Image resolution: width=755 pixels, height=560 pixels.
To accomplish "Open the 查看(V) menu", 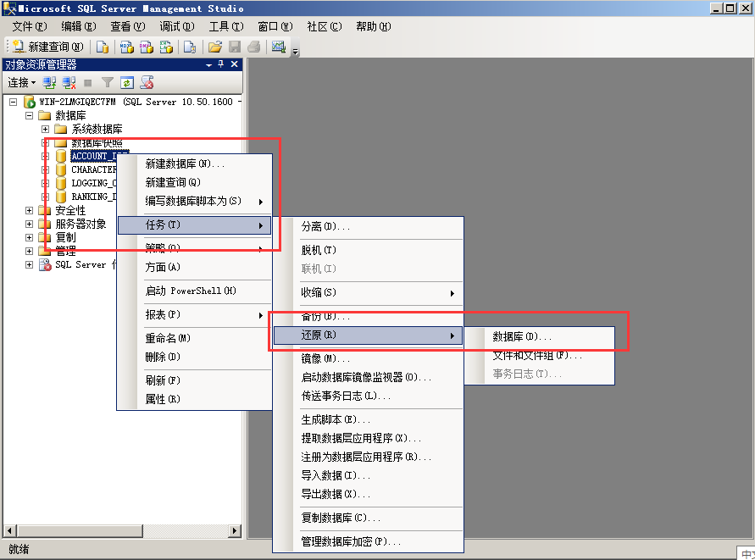I will point(128,26).
